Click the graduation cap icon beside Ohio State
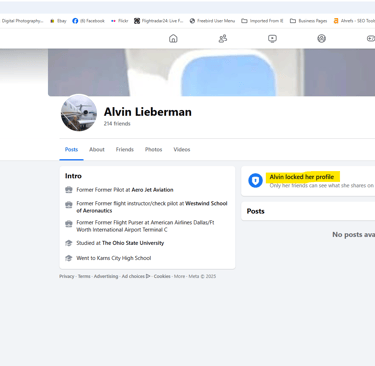The width and height of the screenshot is (375, 366). click(x=69, y=243)
